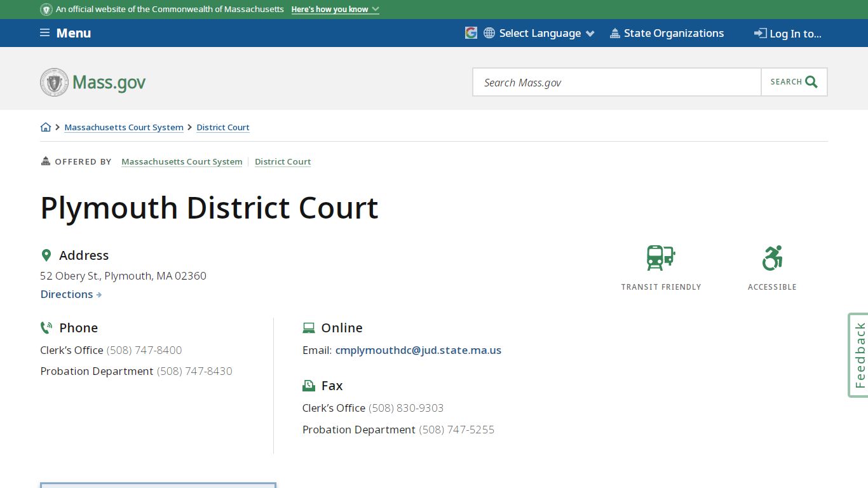Click the globe language icon

click(489, 33)
